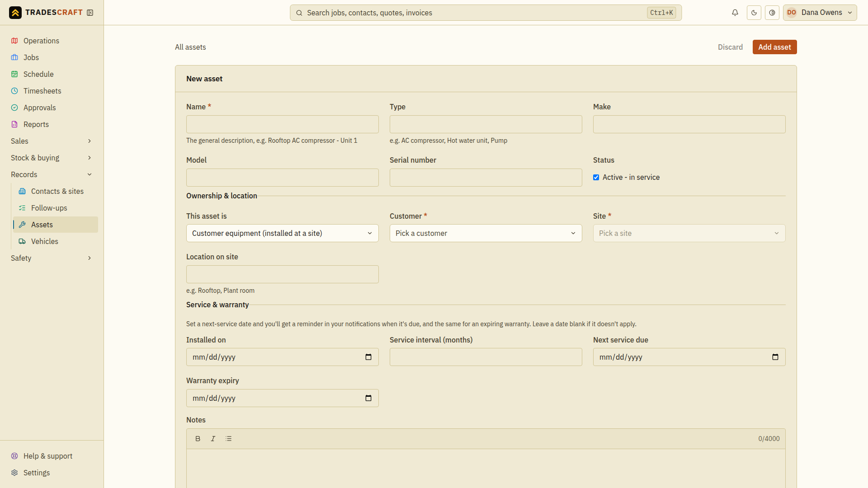
Task: Click the Operations map icon
Action: [x=14, y=41]
